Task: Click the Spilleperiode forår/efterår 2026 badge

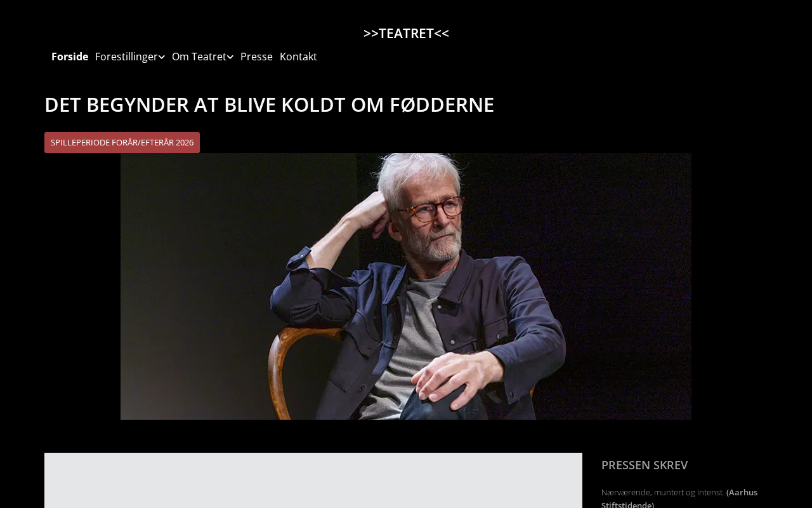Action: [122, 142]
